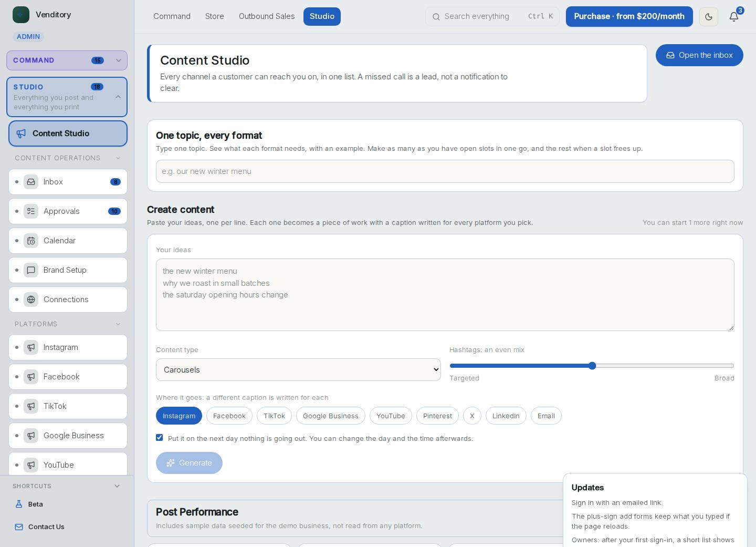Toggle the Facebook platform chip
Viewport: 756px width, 547px height.
(x=229, y=416)
